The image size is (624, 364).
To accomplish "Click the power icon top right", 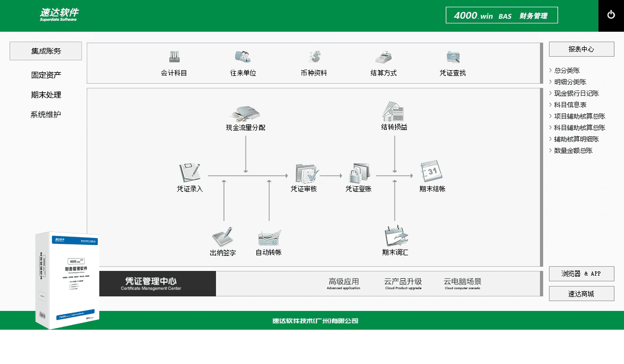I will click(x=610, y=15).
